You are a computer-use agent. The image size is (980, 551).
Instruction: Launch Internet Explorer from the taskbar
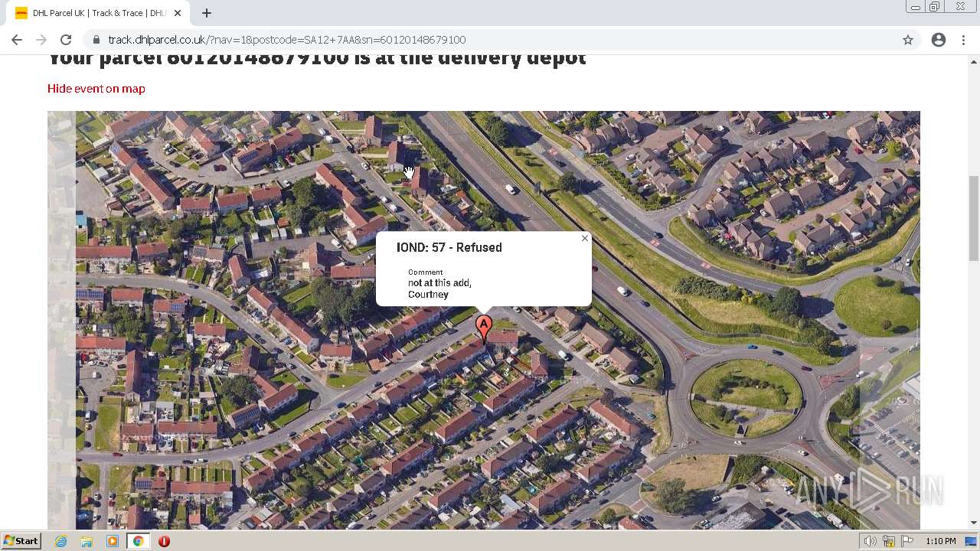point(61,541)
